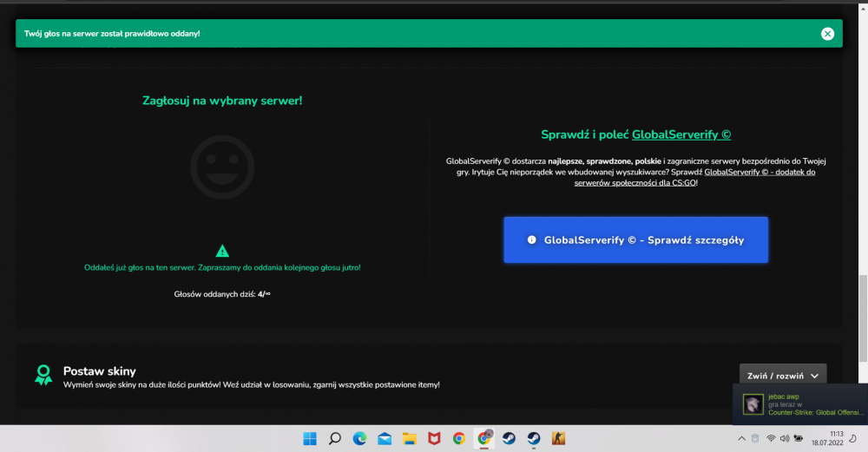This screenshot has width=868, height=452.
Task: Show hidden system tray icons
Action: point(742,439)
